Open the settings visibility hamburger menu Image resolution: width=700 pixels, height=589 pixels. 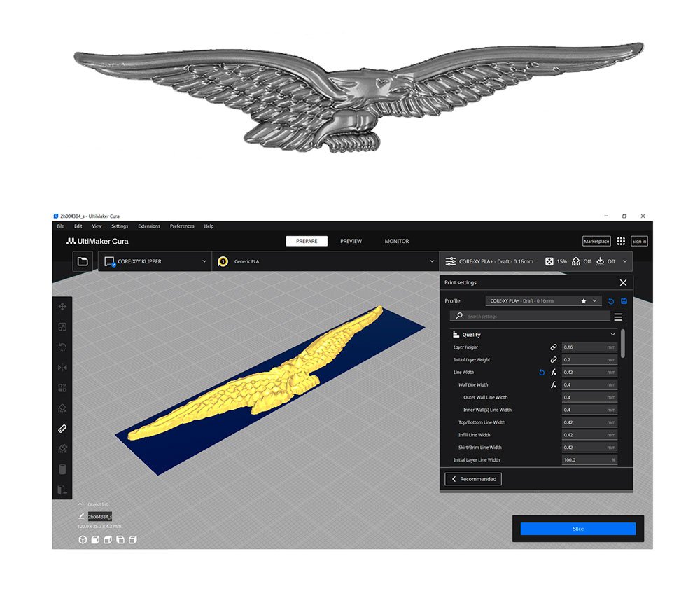(618, 317)
